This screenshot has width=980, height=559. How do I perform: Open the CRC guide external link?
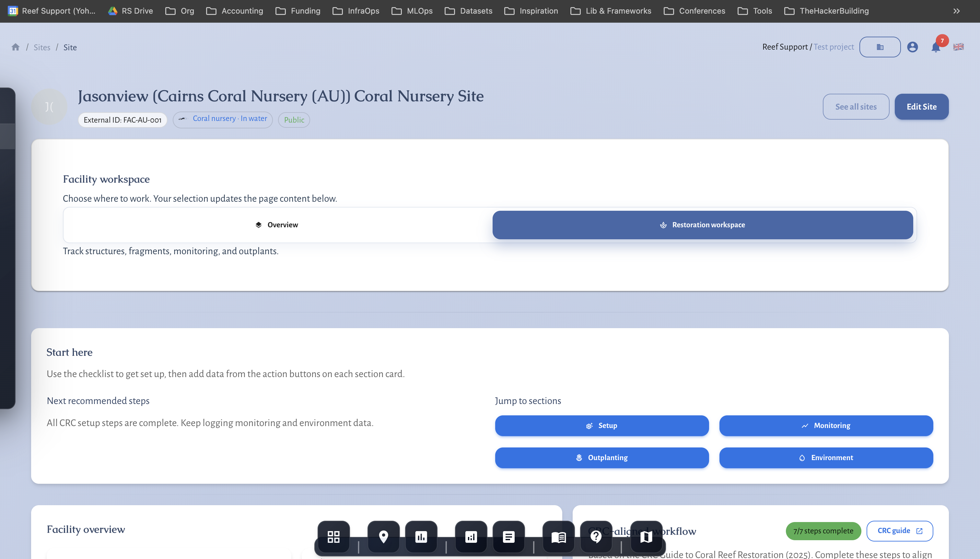tap(899, 530)
